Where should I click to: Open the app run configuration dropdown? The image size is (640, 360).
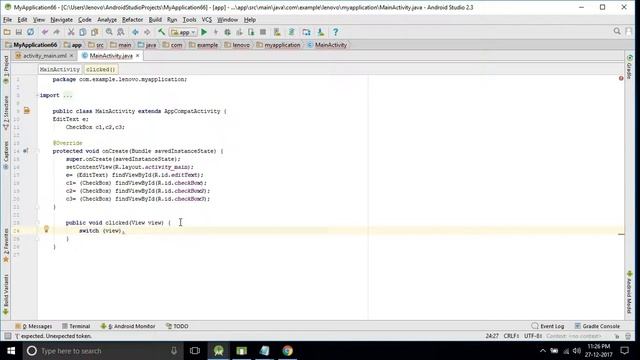(184, 32)
